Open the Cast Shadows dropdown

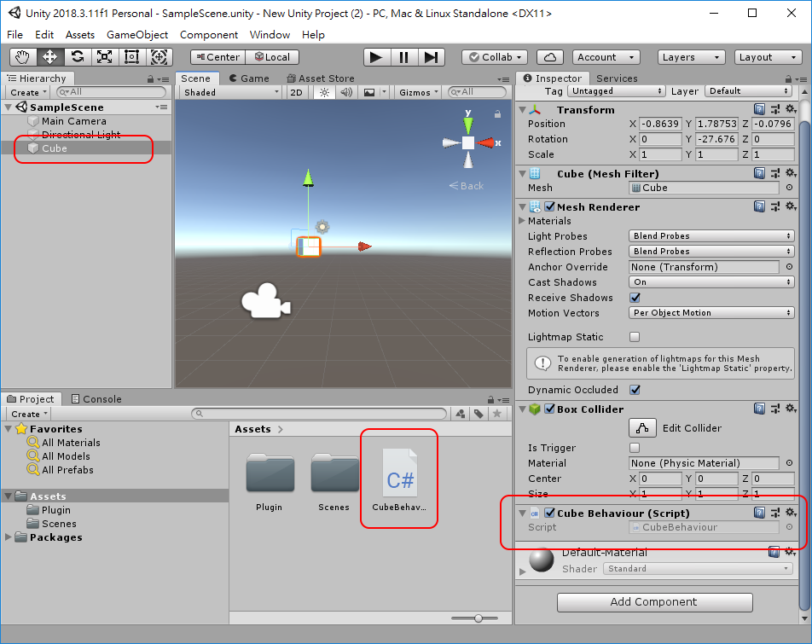click(x=711, y=282)
